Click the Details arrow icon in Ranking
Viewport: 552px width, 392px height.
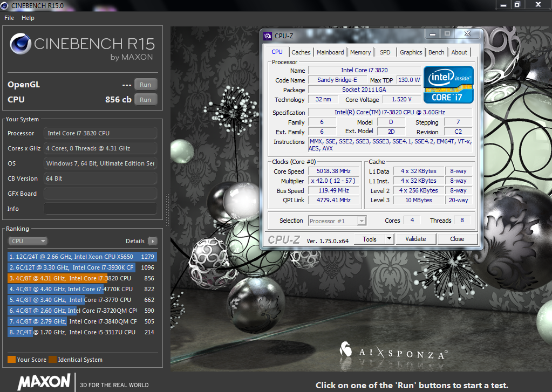point(152,241)
